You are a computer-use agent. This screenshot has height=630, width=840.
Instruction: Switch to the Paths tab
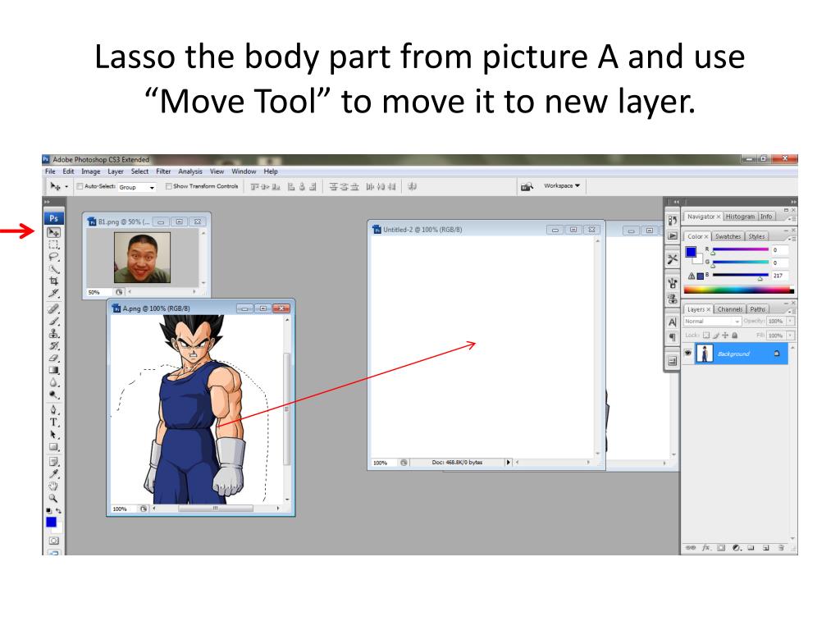[757, 309]
